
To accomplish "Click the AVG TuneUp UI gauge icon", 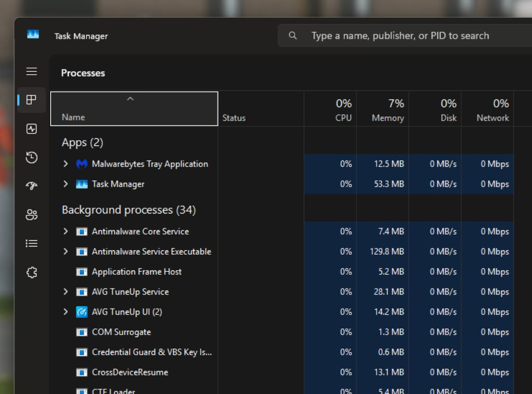I will (x=82, y=312).
